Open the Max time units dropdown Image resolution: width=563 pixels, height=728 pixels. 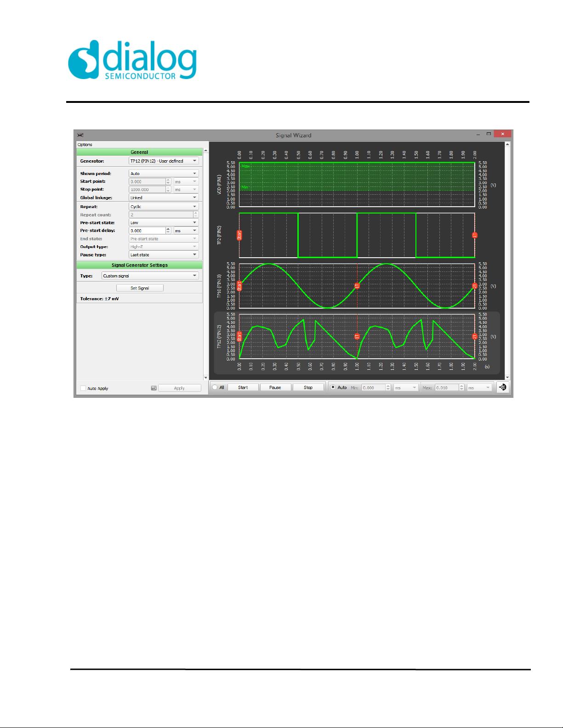pyautogui.click(x=479, y=388)
